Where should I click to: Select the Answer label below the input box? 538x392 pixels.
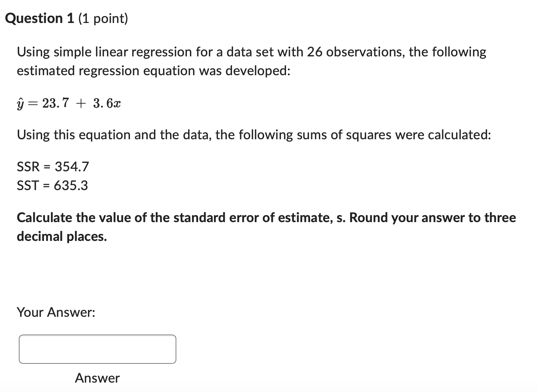click(x=97, y=378)
